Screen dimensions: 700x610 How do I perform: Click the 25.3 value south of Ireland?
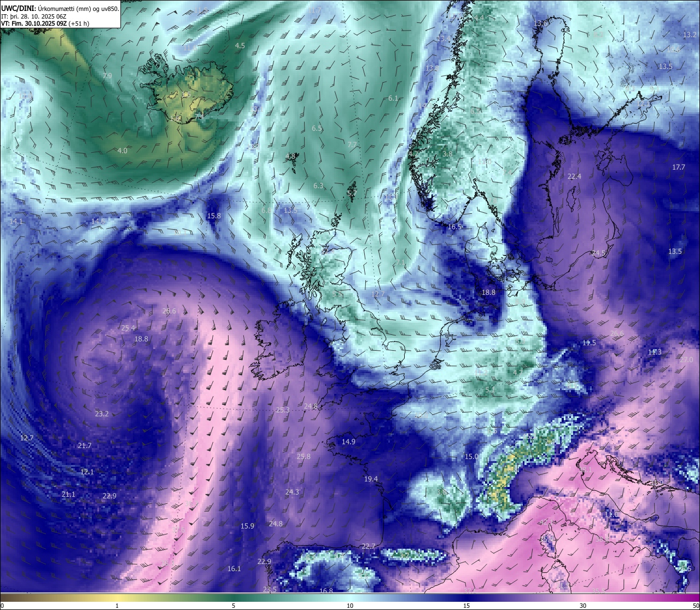click(283, 410)
